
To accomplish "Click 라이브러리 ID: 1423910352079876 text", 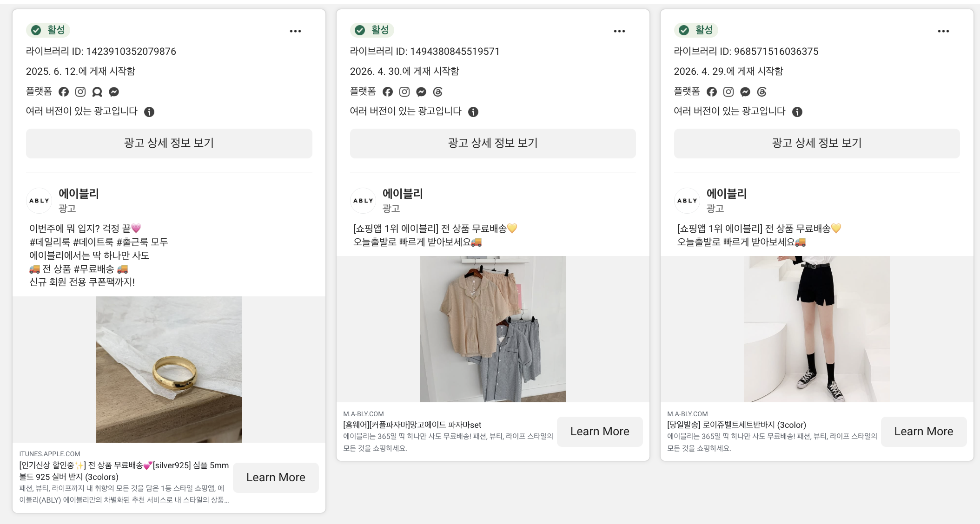I will point(101,51).
